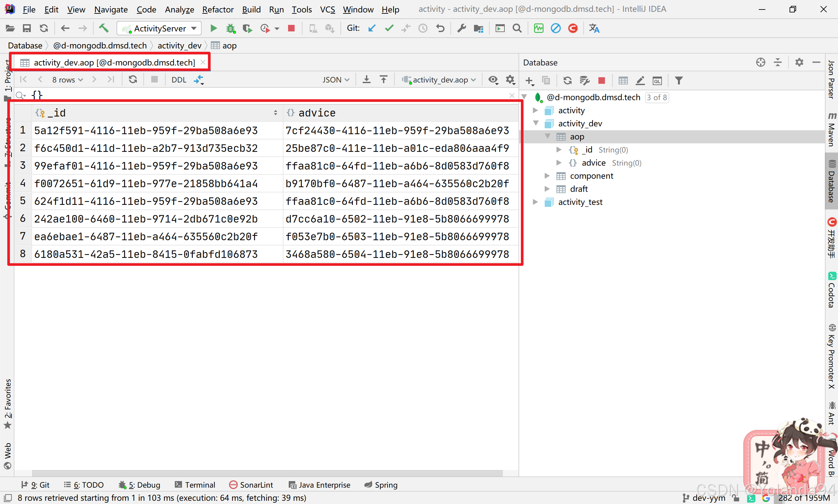Reload the data table page
The width and height of the screenshot is (838, 504).
[133, 80]
